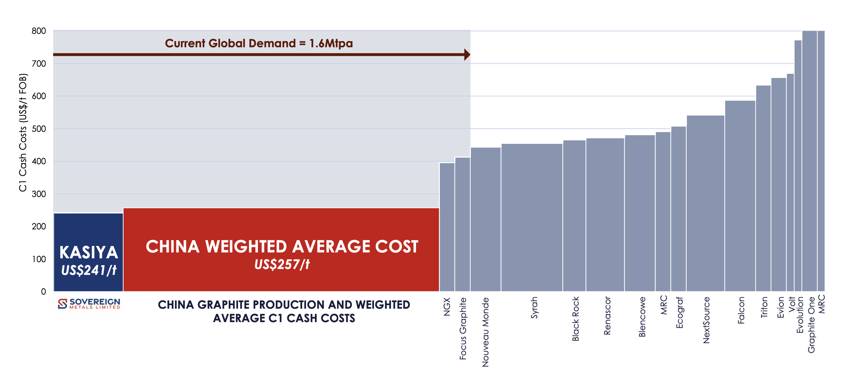This screenshot has width=868, height=378.
Task: Click the gray Ecograf cost bar
Action: [x=679, y=209]
